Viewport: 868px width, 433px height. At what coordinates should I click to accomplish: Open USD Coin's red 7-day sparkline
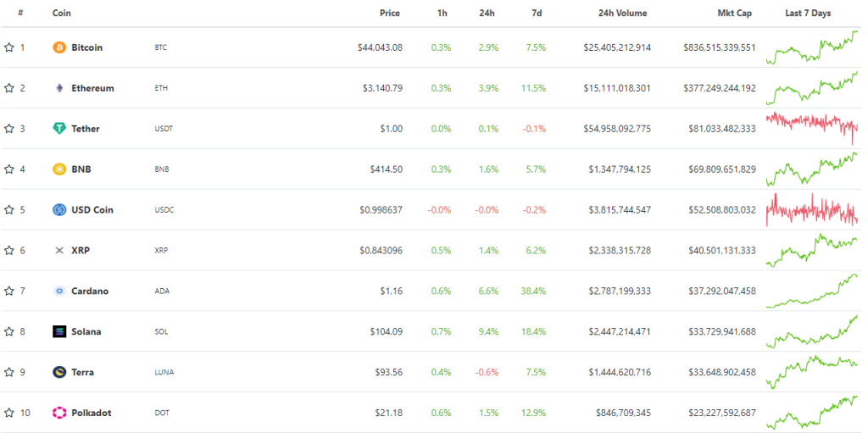812,209
